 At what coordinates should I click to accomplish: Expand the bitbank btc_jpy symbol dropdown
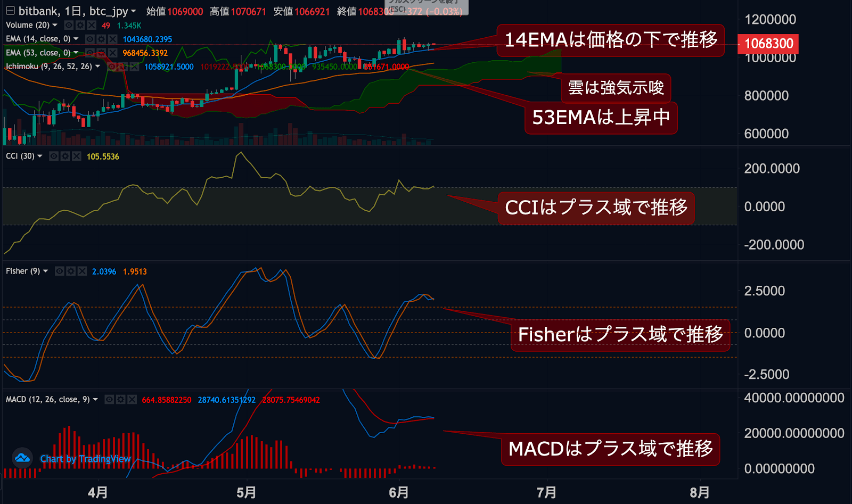pyautogui.click(x=133, y=11)
